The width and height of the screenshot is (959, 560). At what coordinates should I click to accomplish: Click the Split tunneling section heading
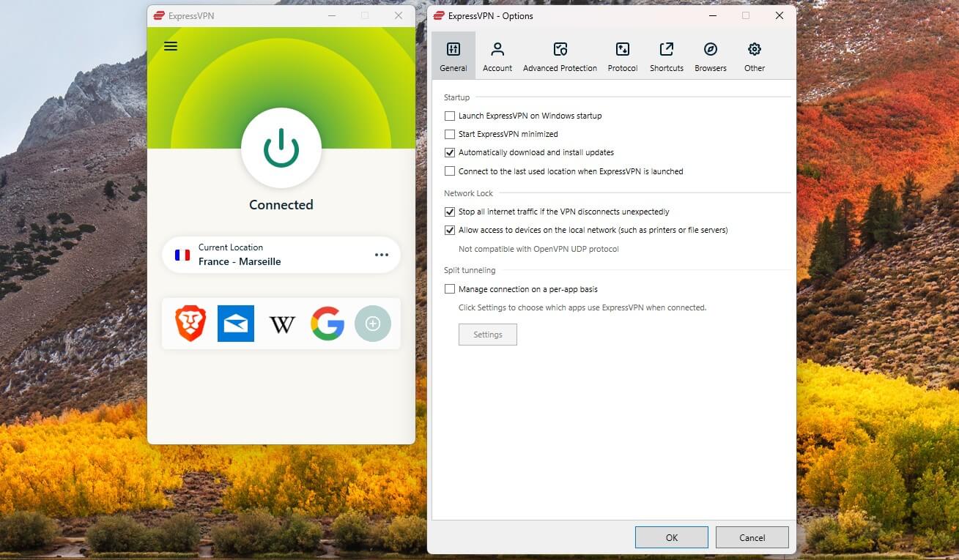pos(470,270)
